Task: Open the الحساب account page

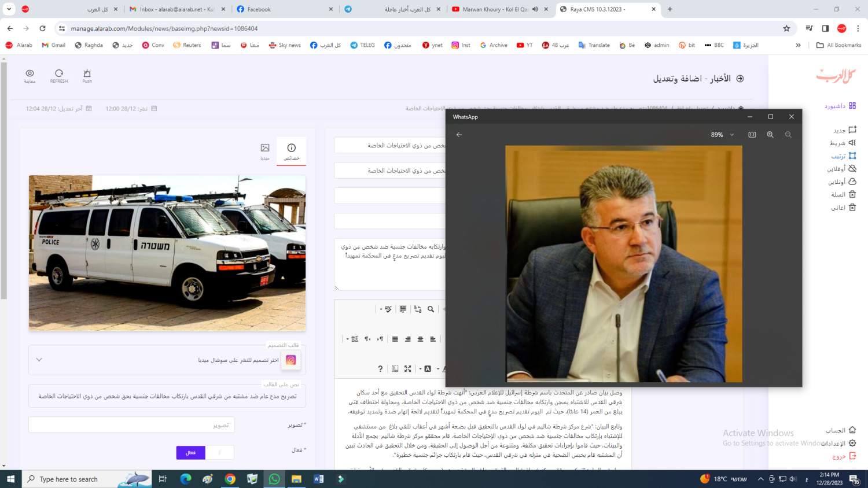Action: [x=841, y=430]
